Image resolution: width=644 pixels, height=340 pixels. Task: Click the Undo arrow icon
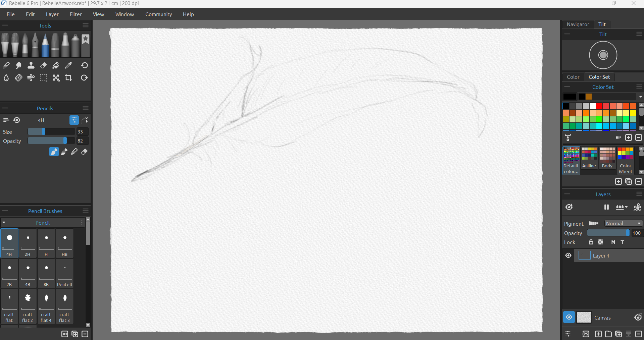[x=84, y=65]
